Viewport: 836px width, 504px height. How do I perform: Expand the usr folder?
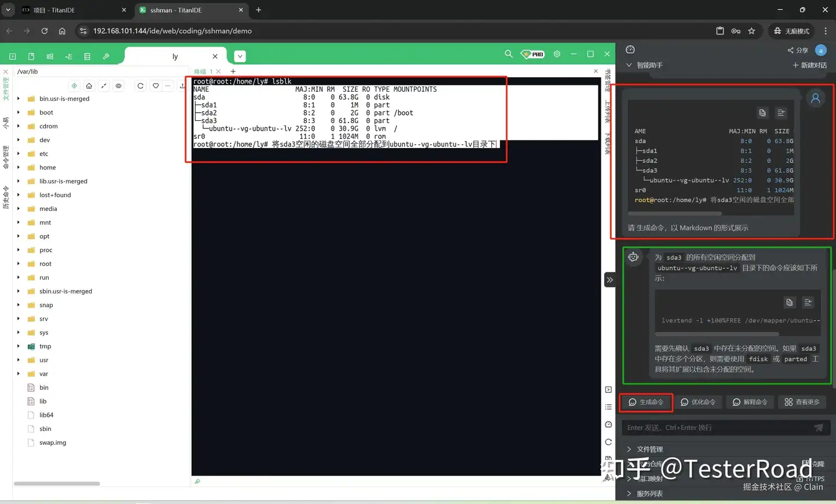[x=19, y=360]
